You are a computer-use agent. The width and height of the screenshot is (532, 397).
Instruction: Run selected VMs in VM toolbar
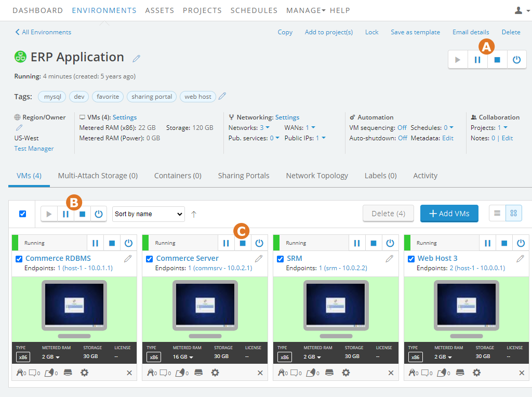tap(49, 214)
